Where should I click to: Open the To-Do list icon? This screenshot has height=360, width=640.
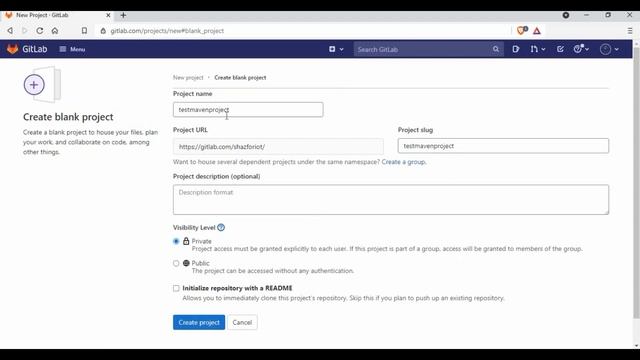[x=560, y=49]
